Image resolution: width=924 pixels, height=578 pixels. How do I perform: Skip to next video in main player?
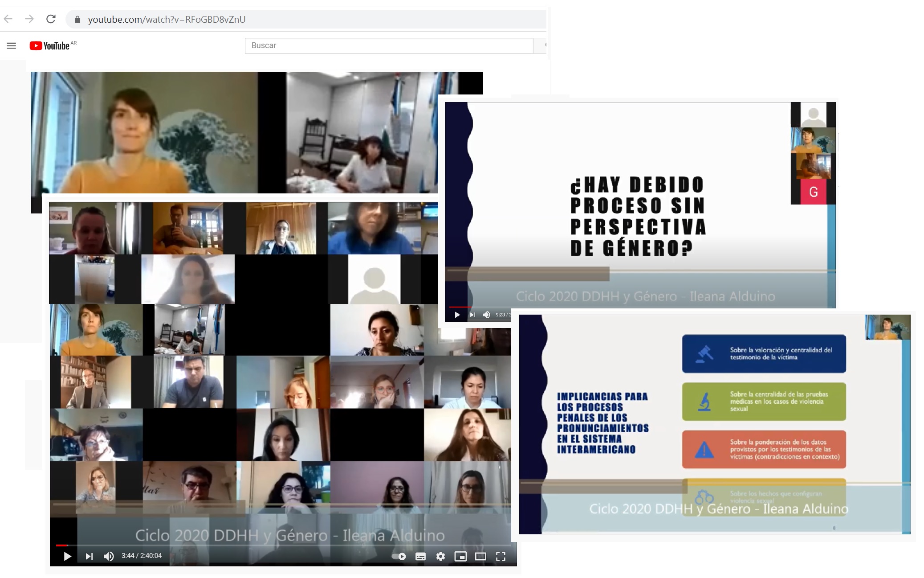click(x=89, y=556)
